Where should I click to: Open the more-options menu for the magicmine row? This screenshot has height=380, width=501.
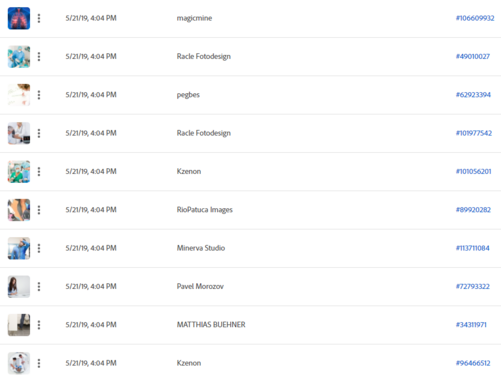(x=39, y=18)
